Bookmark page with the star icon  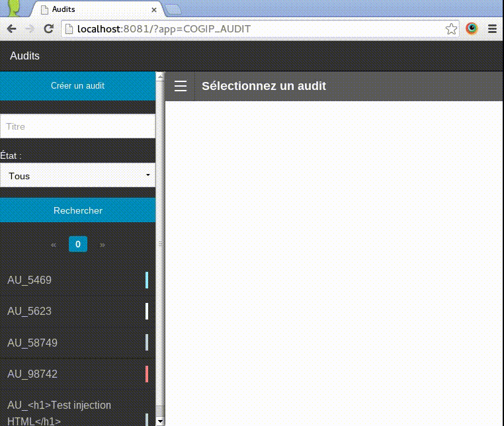[x=451, y=29]
